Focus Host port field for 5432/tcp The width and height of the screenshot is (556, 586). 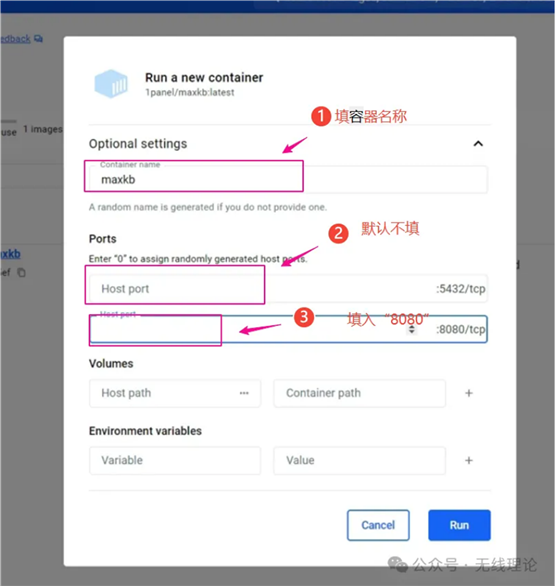[x=288, y=289]
